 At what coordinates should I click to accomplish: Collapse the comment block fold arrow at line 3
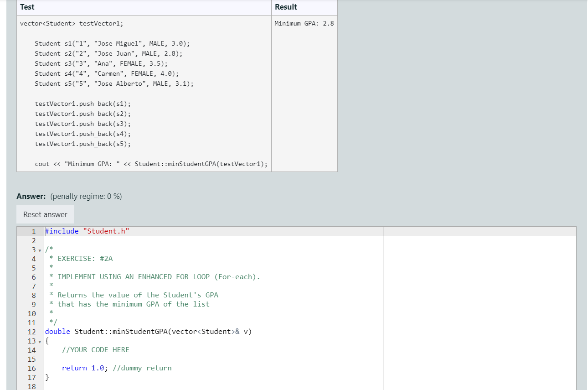click(x=40, y=250)
